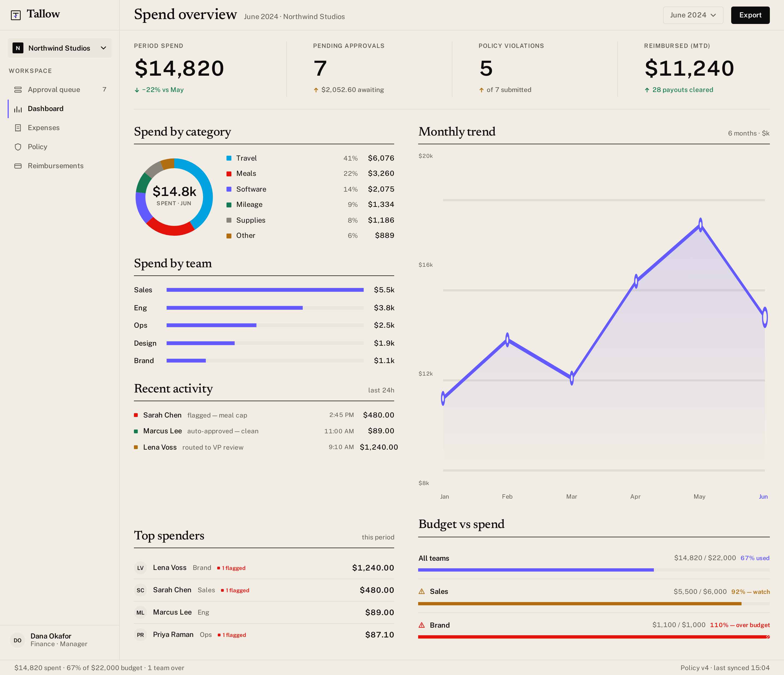Click "110% — over budget" label
784x675 pixels.
point(740,625)
